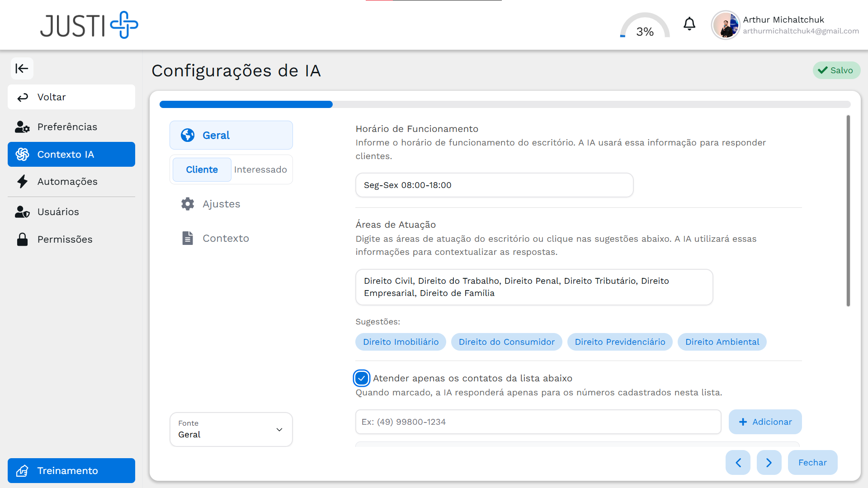The image size is (868, 488).
Task: Select the Cliente toggle option
Action: coord(202,169)
